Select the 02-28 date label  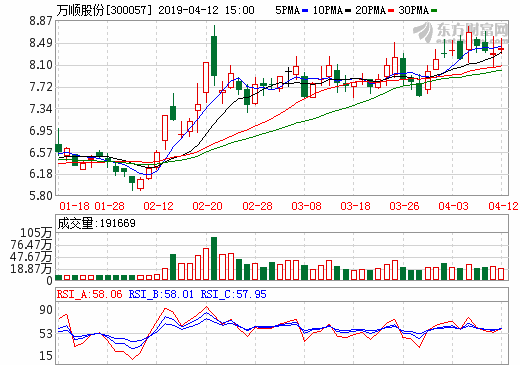pos(257,206)
